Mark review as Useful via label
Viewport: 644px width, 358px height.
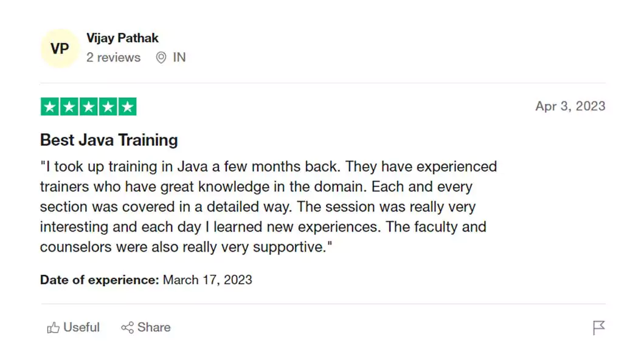pyautogui.click(x=81, y=328)
